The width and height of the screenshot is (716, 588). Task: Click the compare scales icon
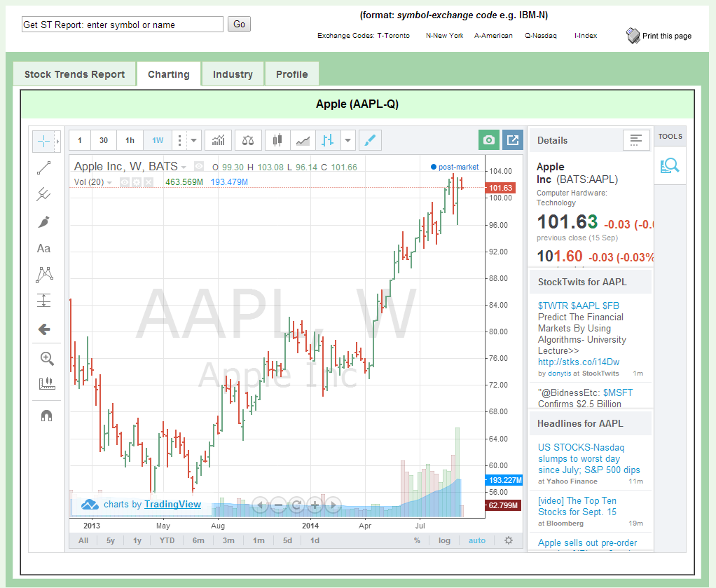pos(248,140)
